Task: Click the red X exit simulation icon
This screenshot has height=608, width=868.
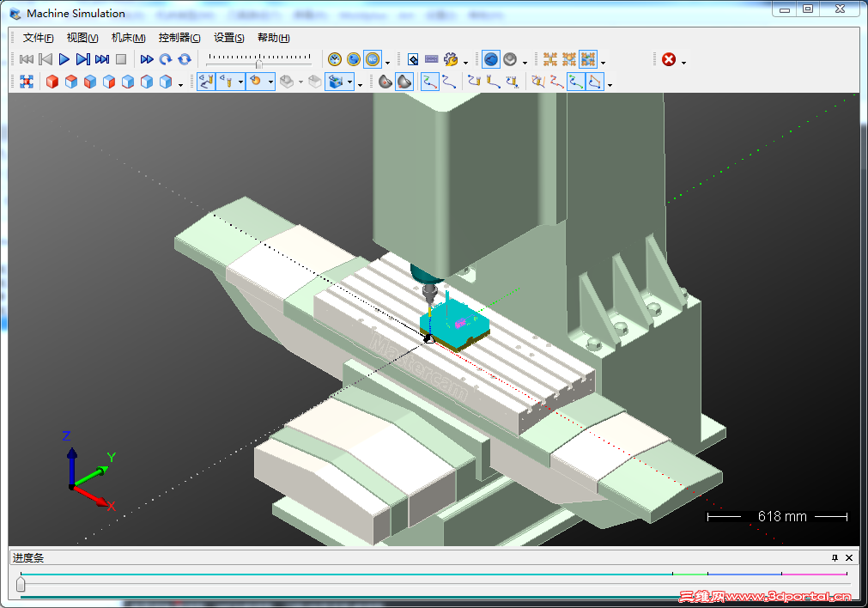Action: point(669,59)
